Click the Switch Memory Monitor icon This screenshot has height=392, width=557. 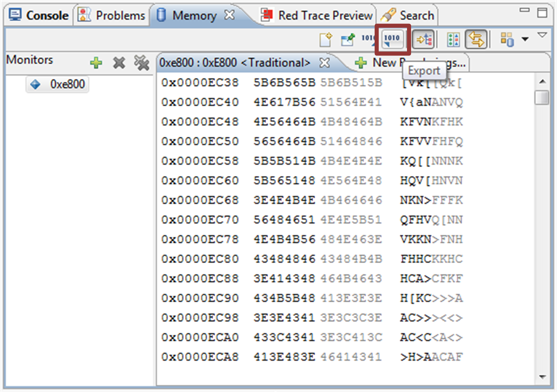[x=507, y=40]
